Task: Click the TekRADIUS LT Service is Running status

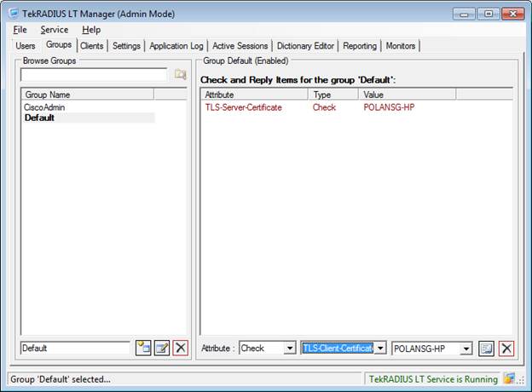Action: (433, 379)
